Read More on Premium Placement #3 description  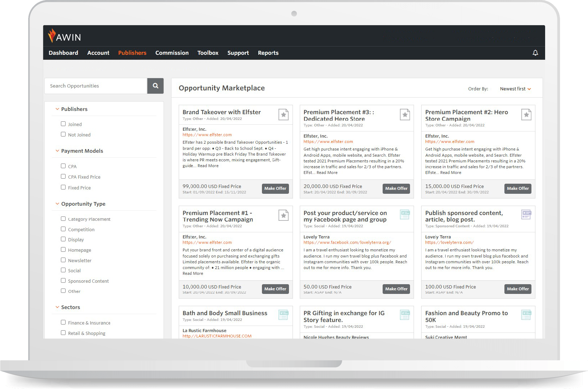pyautogui.click(x=327, y=173)
